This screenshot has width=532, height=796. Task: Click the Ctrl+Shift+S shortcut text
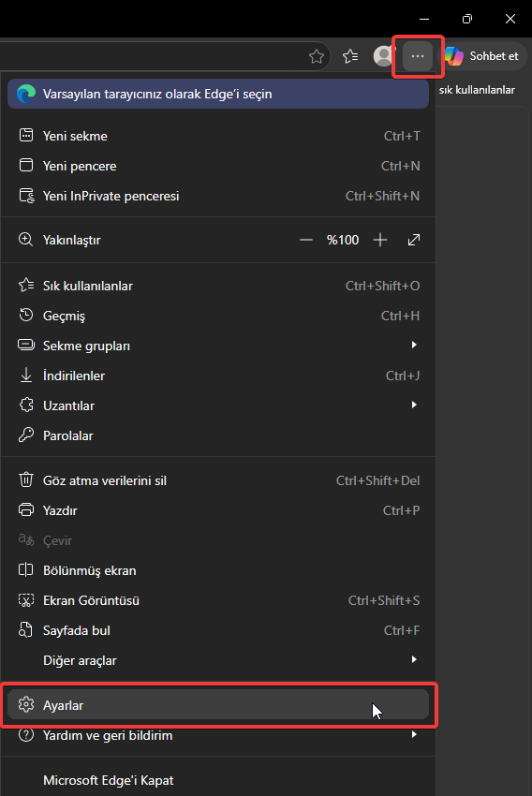[x=384, y=600]
